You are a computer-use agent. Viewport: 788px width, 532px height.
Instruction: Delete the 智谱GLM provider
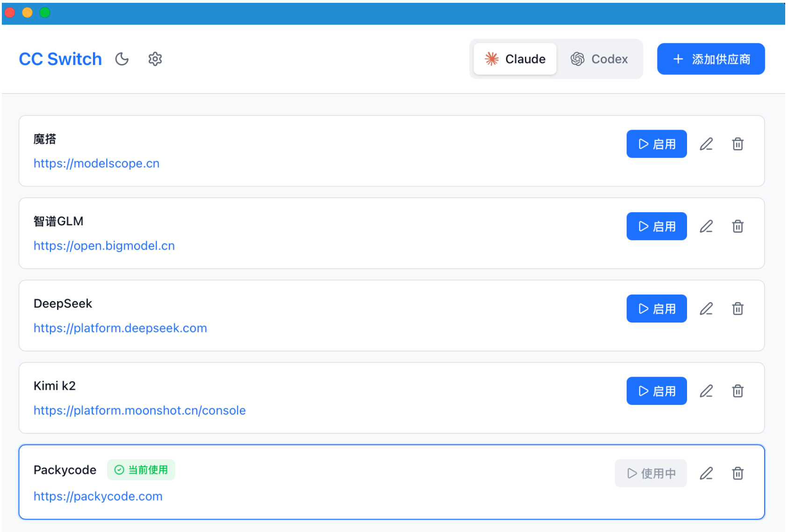(x=738, y=226)
